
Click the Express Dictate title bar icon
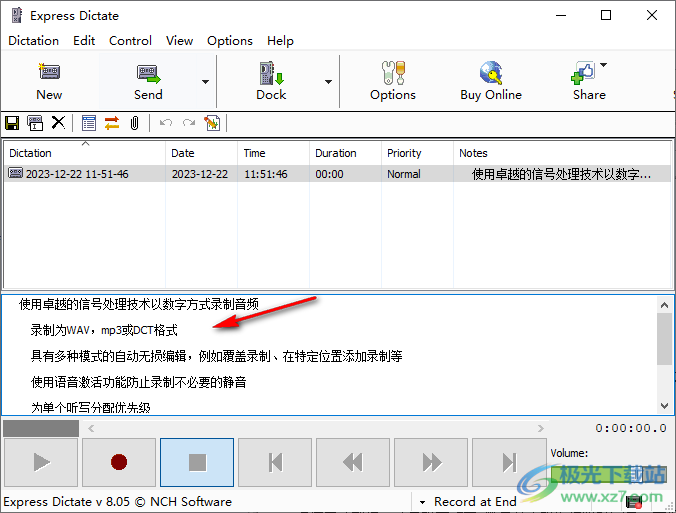click(17, 16)
